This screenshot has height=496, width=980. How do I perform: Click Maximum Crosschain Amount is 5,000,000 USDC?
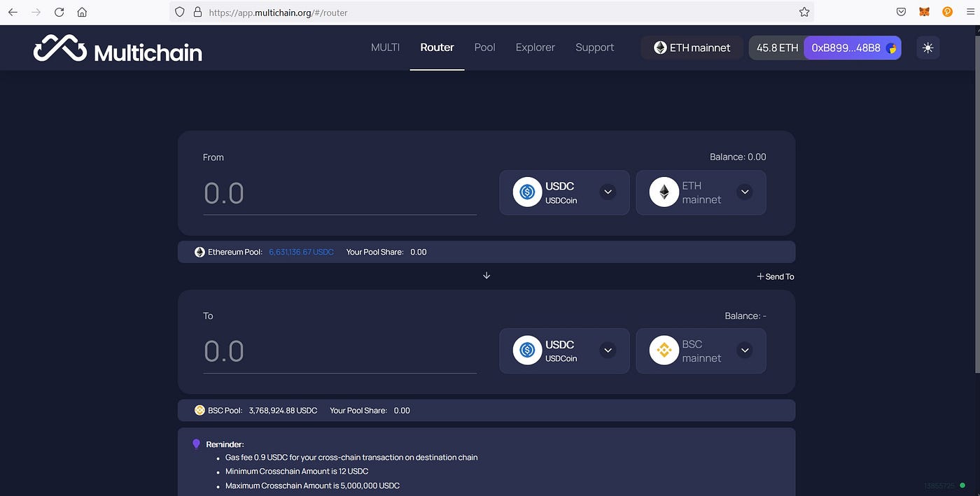pyautogui.click(x=312, y=485)
